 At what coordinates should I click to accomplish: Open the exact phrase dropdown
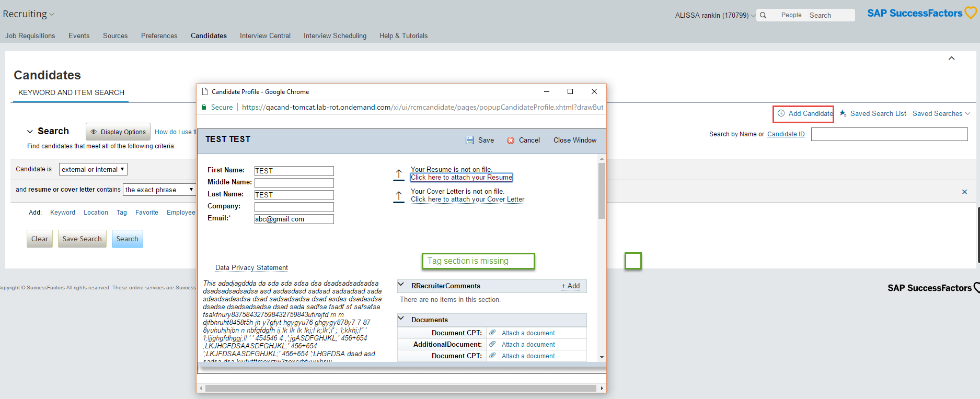coord(159,190)
